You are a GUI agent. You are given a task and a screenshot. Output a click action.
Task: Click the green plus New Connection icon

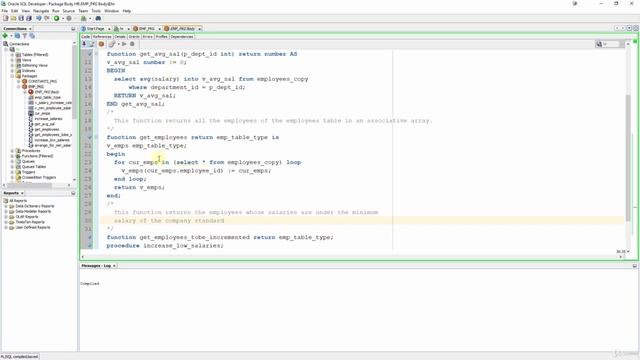5,36
